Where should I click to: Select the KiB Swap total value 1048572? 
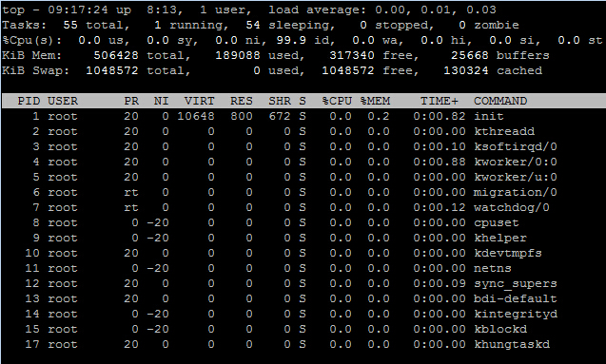[x=112, y=70]
